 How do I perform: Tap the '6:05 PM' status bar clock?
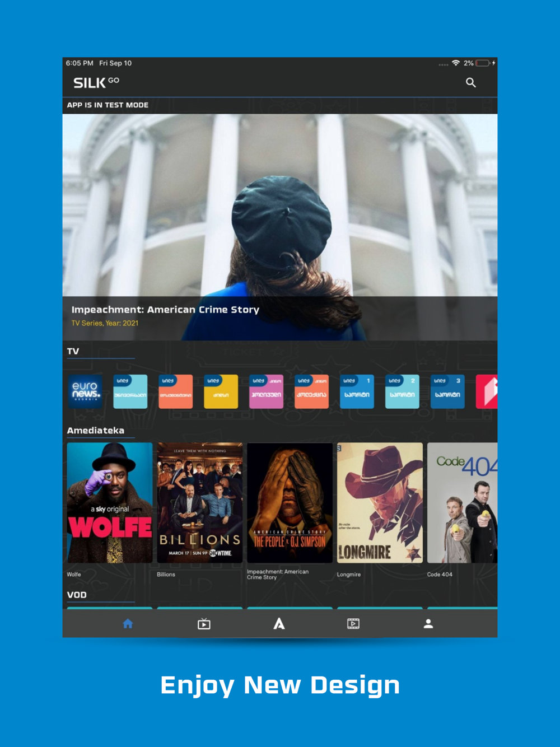[80, 63]
